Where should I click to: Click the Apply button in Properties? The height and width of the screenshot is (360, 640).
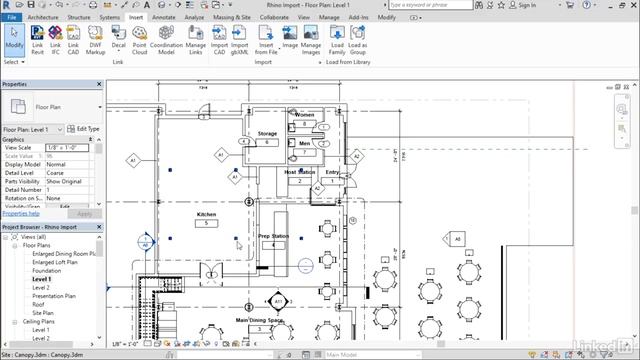pos(84,214)
